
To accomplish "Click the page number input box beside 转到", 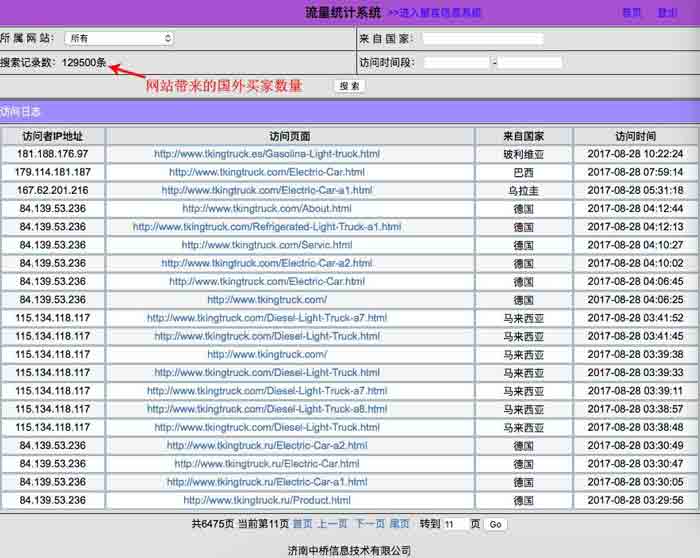I will (x=453, y=524).
